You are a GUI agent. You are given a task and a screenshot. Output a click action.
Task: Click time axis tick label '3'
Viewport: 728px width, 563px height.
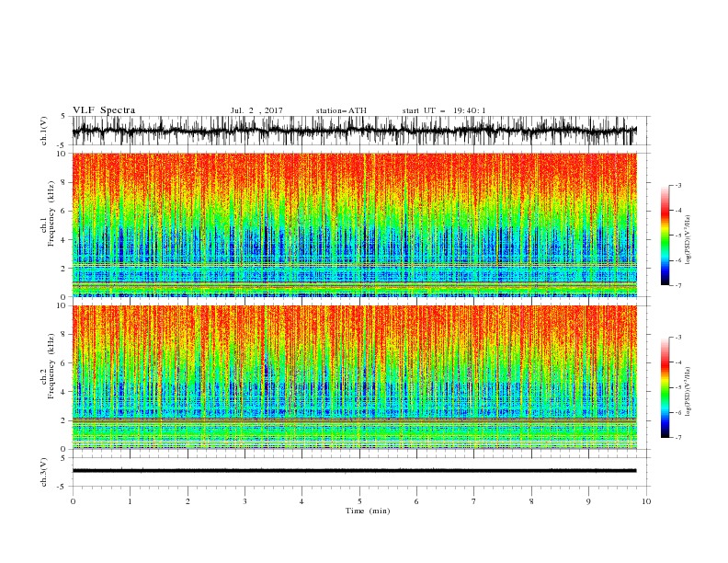pyautogui.click(x=245, y=501)
